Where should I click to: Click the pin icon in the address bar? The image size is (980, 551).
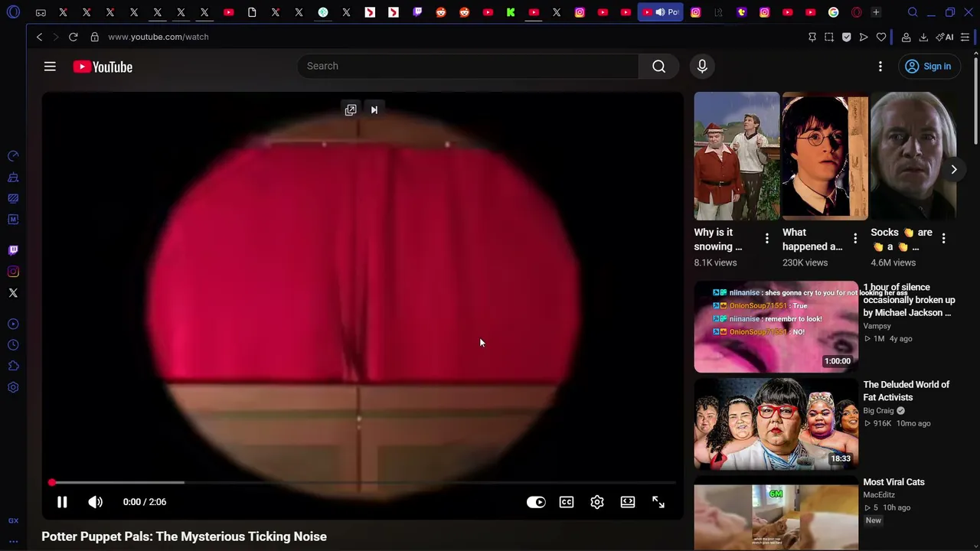[812, 37]
